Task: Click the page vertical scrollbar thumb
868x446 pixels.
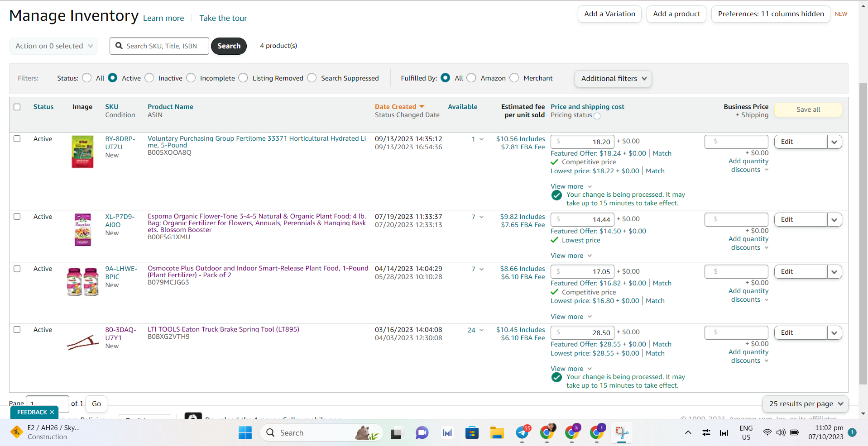Action: tap(863, 233)
